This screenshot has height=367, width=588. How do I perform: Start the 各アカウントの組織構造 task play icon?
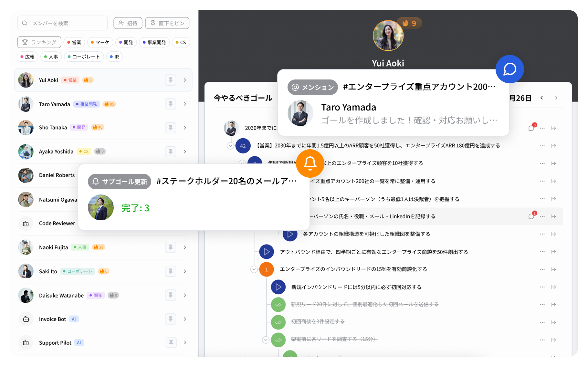[x=290, y=234]
